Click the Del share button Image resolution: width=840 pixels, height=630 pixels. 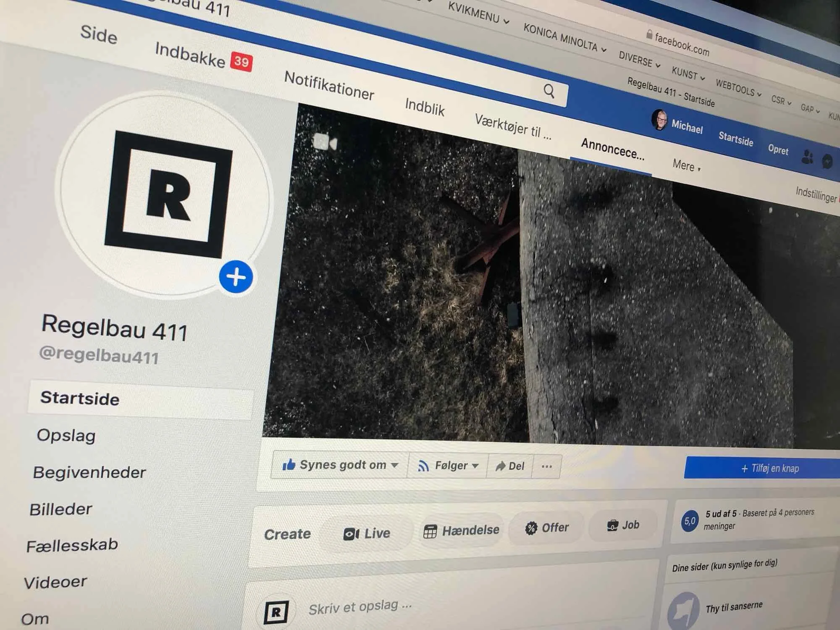[x=510, y=466]
